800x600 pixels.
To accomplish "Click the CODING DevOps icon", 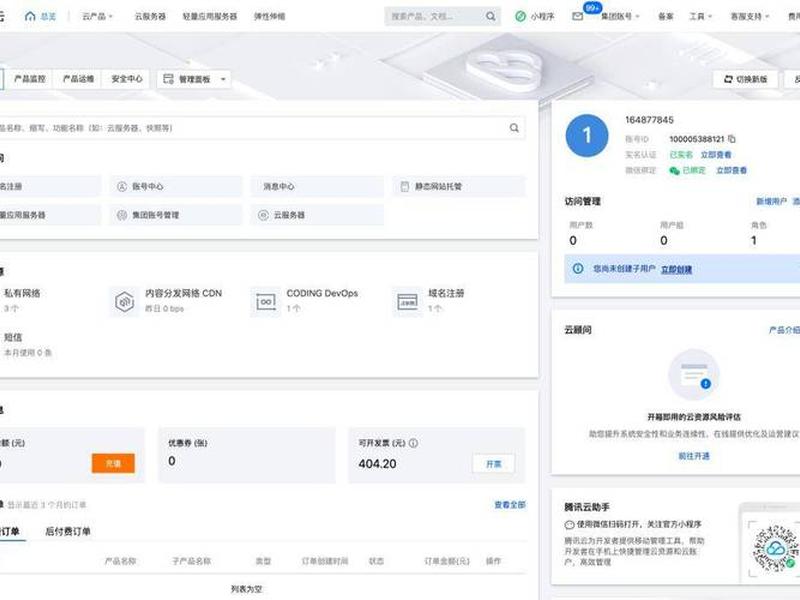I will click(x=266, y=301).
